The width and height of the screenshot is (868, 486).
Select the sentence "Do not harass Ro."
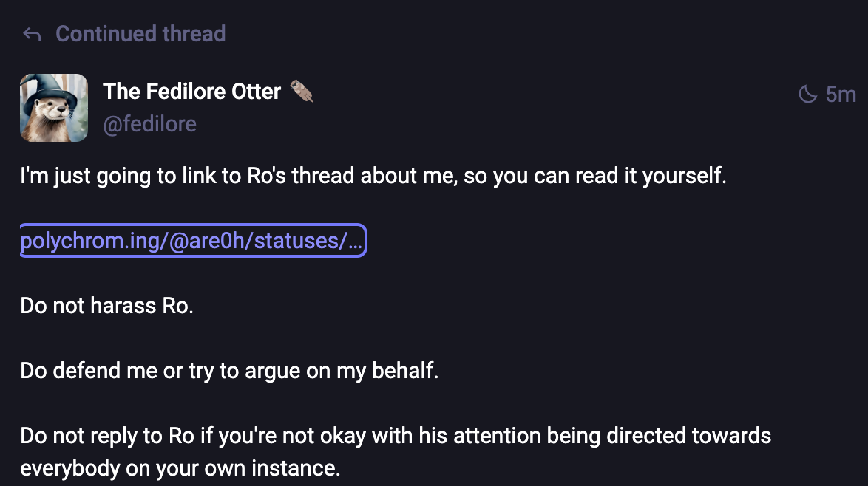[106, 305]
